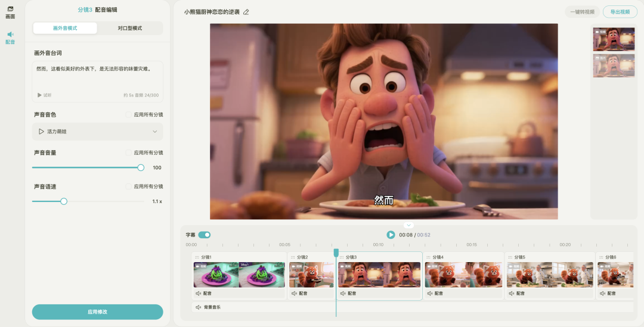This screenshot has height=327, width=644.
Task: Click the 声音语速 slider handle
Action: click(x=64, y=201)
